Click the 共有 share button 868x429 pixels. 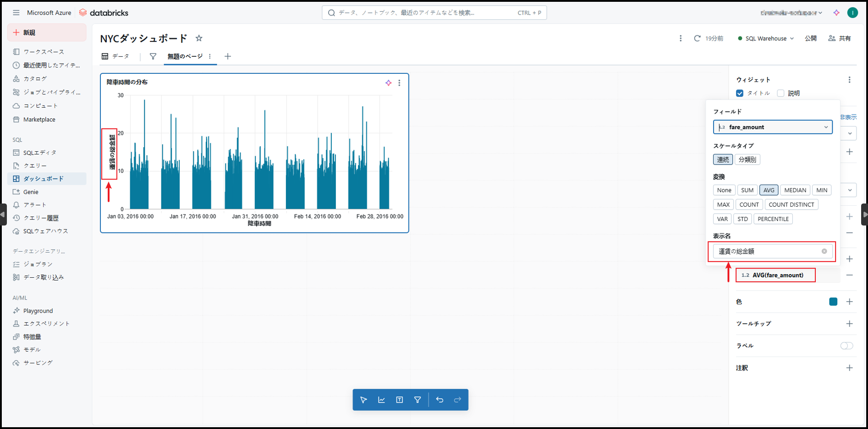840,38
